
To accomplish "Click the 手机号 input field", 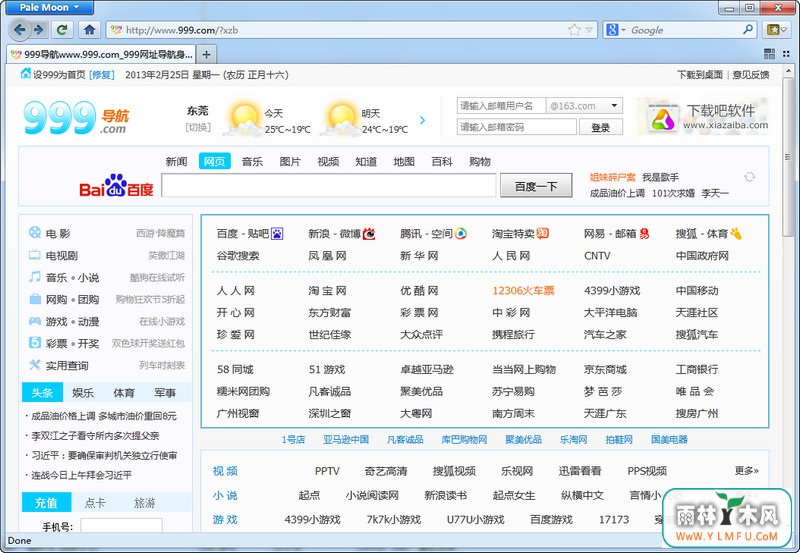I will [121, 525].
